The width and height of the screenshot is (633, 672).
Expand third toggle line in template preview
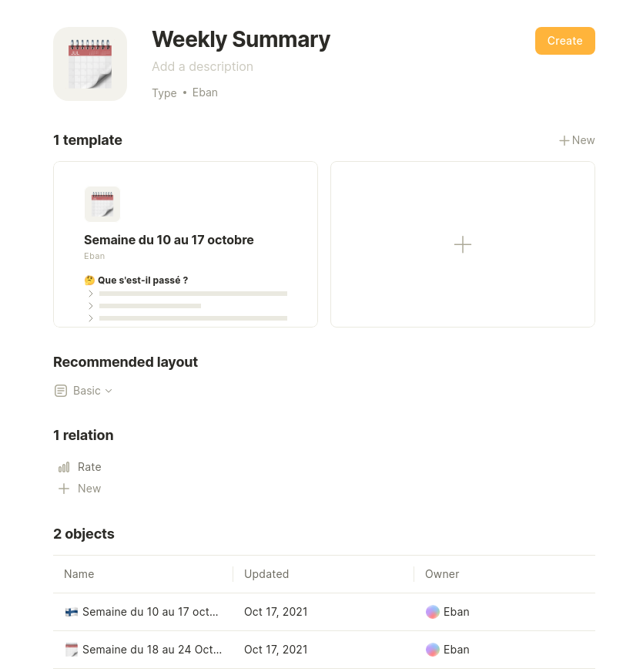pos(90,318)
